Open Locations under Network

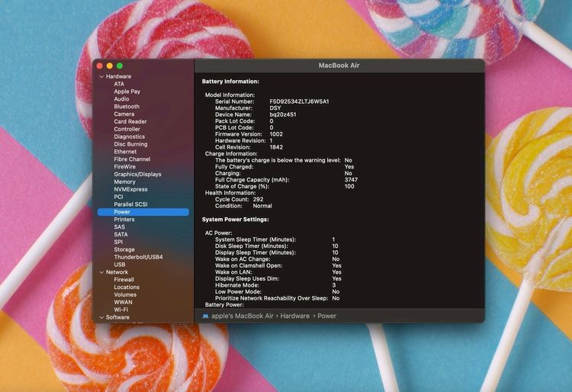tap(127, 288)
